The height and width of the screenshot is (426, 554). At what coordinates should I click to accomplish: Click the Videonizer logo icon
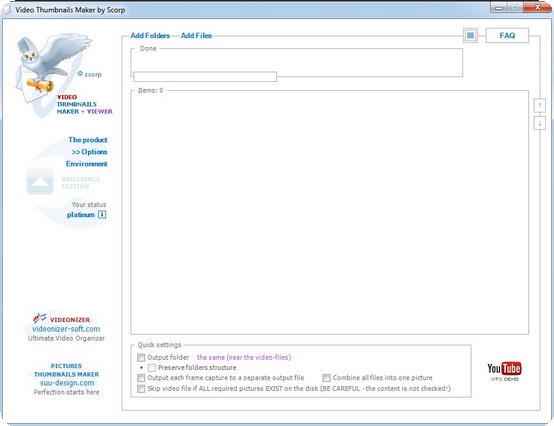[x=40, y=318]
